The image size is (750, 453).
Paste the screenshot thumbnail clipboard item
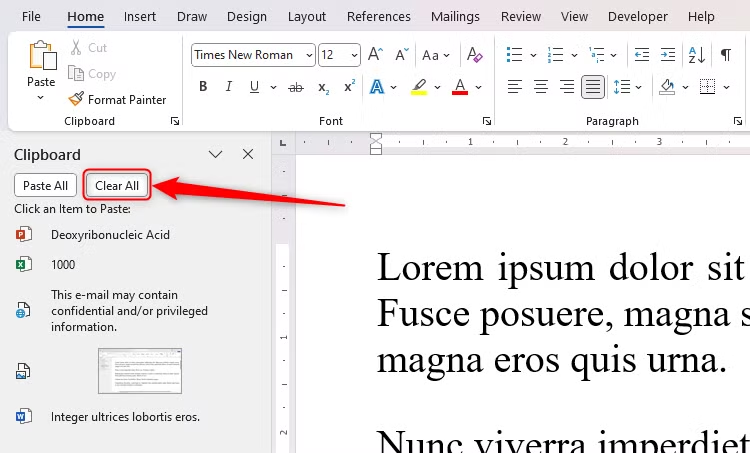140,371
